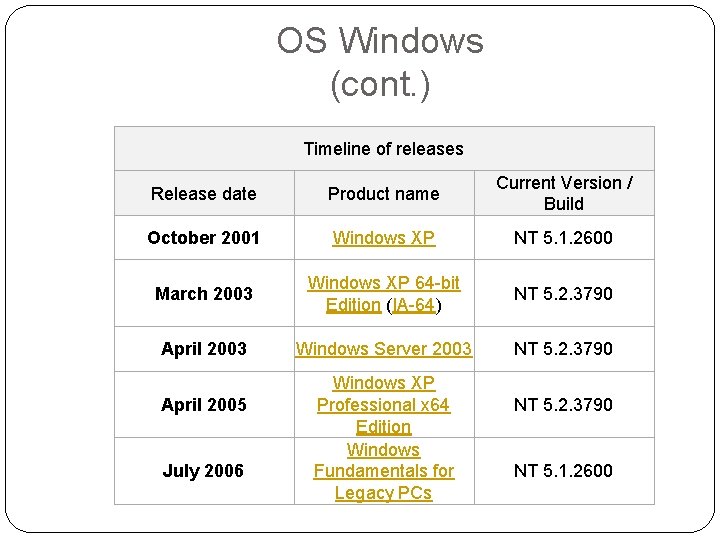Image resolution: width=720 pixels, height=540 pixels.
Task: Select the build number for April 2005
Action: click(x=563, y=405)
